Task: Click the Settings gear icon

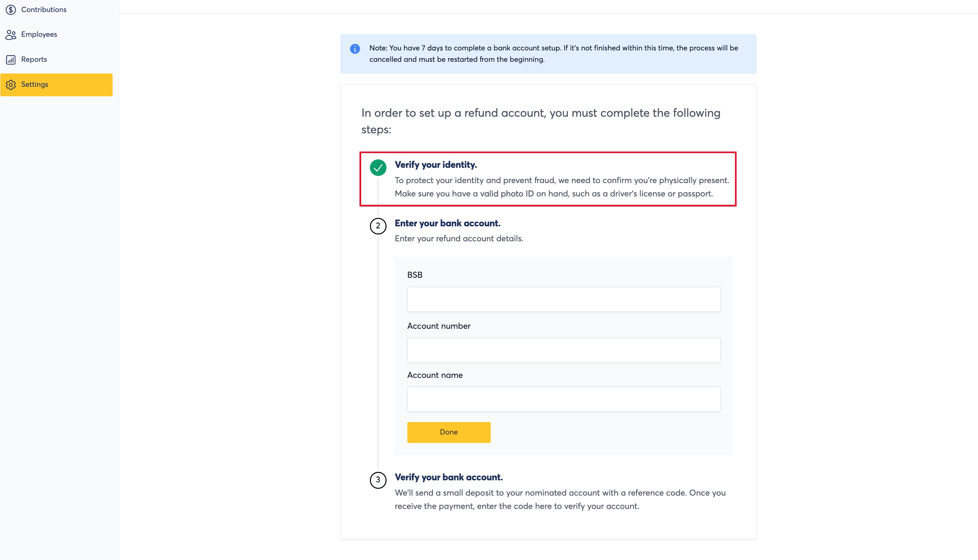Action: point(11,85)
